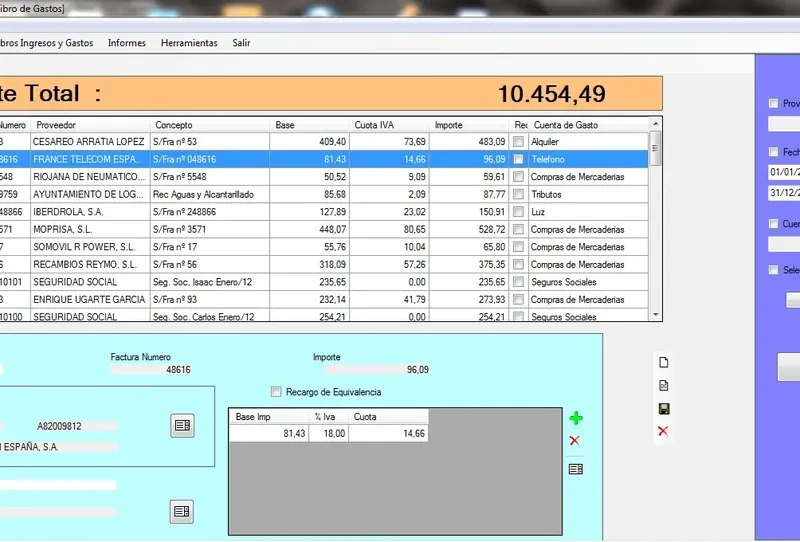Toggle Rec checkbox in ENRIQUE UGARTE GARCIA row

point(518,299)
